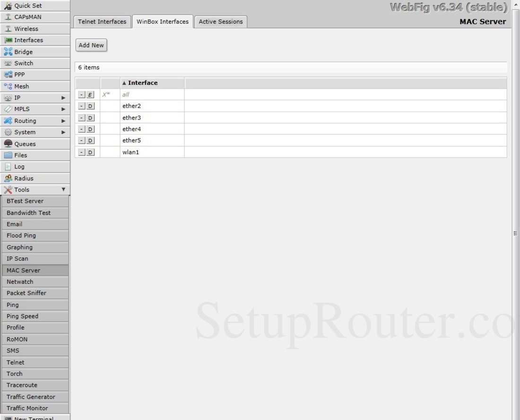Image resolution: width=520 pixels, height=420 pixels.
Task: Remove the ether4 entry with minus button
Action: (x=82, y=129)
